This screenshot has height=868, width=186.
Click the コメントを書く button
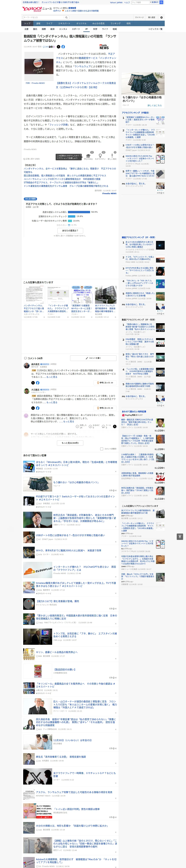pos(93,358)
